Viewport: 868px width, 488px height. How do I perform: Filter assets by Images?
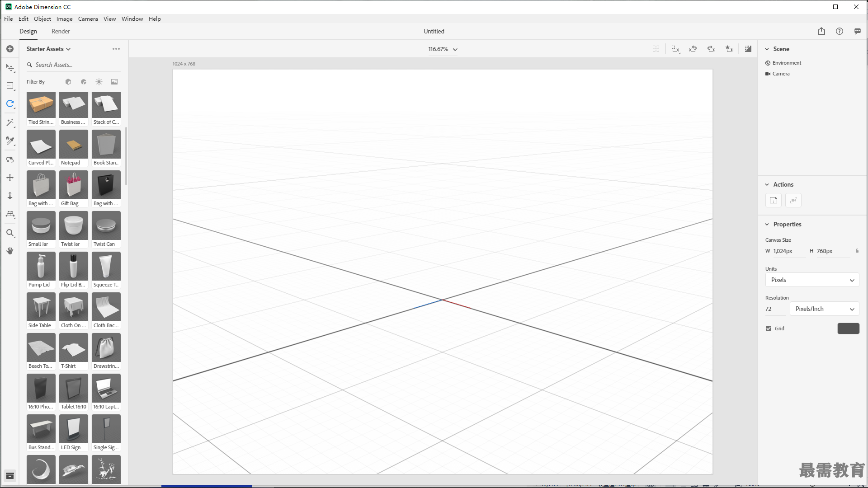click(114, 82)
